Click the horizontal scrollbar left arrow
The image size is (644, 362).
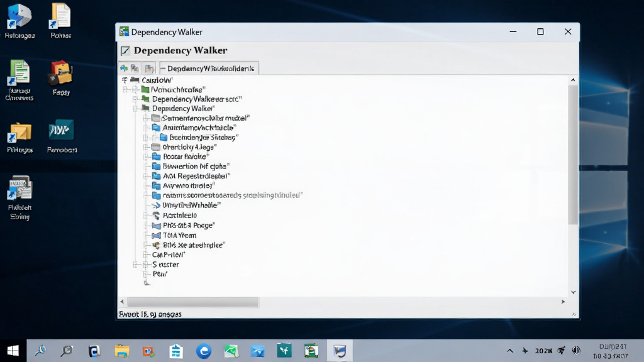(x=122, y=302)
